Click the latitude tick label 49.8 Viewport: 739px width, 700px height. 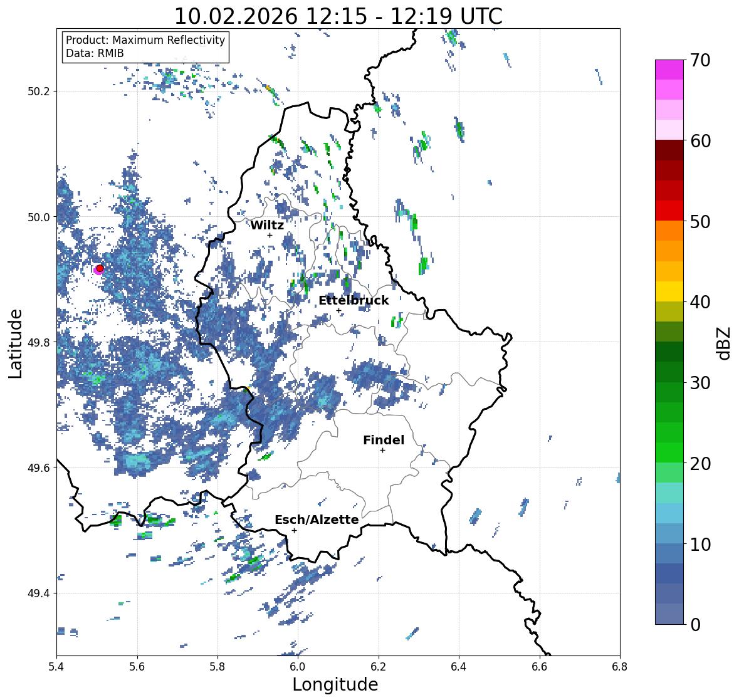[38, 342]
